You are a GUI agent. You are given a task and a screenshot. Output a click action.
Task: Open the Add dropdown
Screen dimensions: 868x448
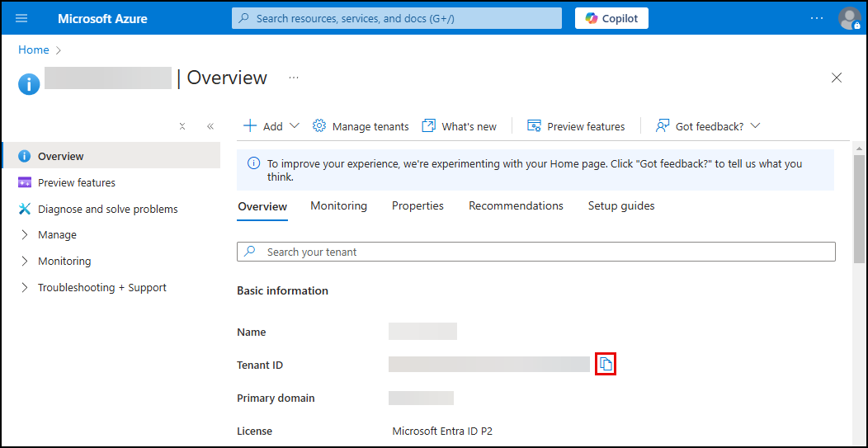[x=271, y=126]
